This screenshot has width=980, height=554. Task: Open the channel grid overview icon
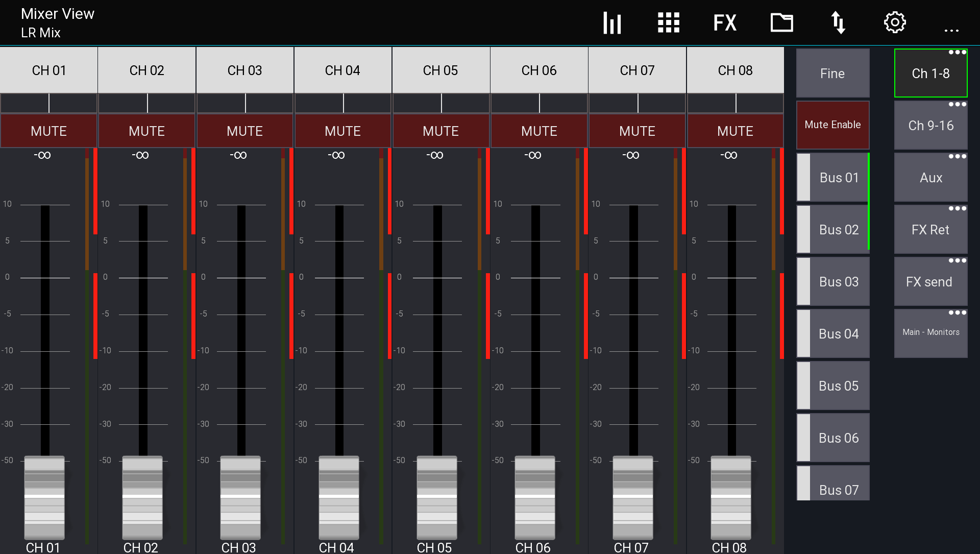coord(668,22)
